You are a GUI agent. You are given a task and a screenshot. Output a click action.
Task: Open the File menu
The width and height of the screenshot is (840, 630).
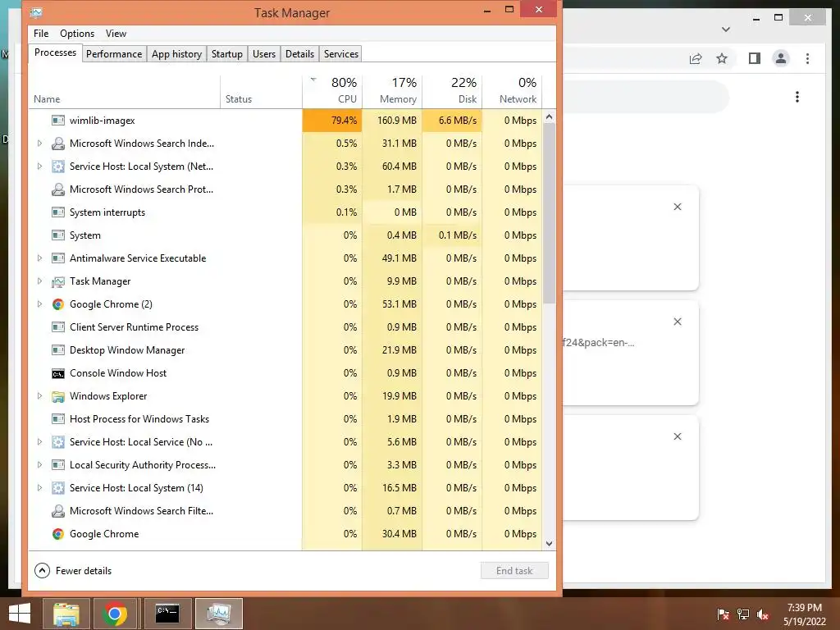pyautogui.click(x=41, y=33)
